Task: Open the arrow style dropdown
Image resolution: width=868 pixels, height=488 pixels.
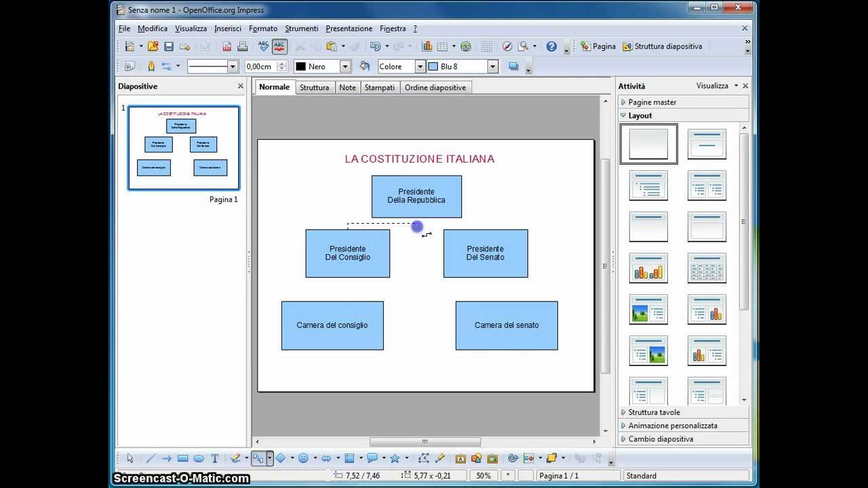Action: [x=178, y=66]
